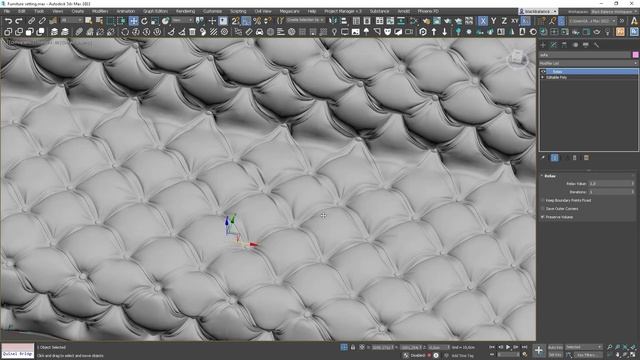This screenshot has height=360, width=640.
Task: Click the Z axis constraint button
Action: tap(504, 21)
